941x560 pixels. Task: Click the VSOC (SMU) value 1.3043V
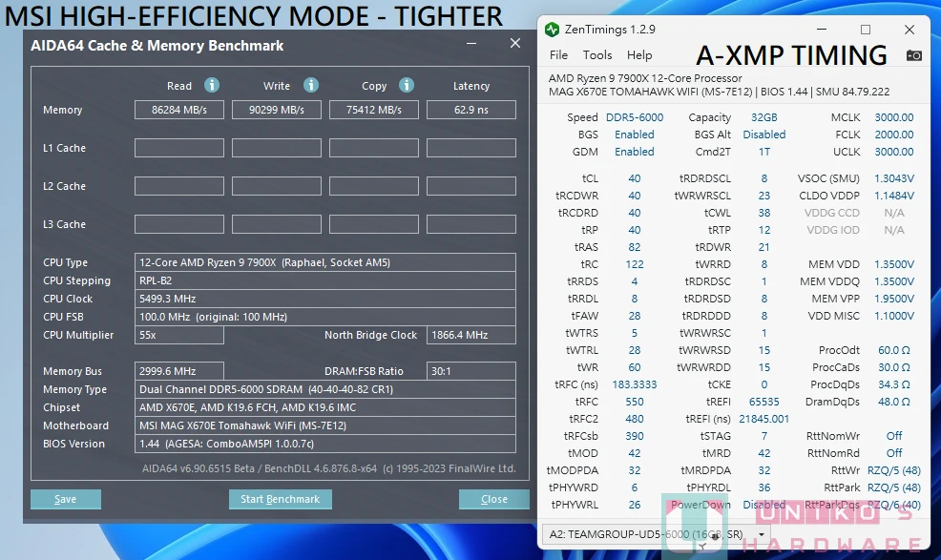[893, 178]
